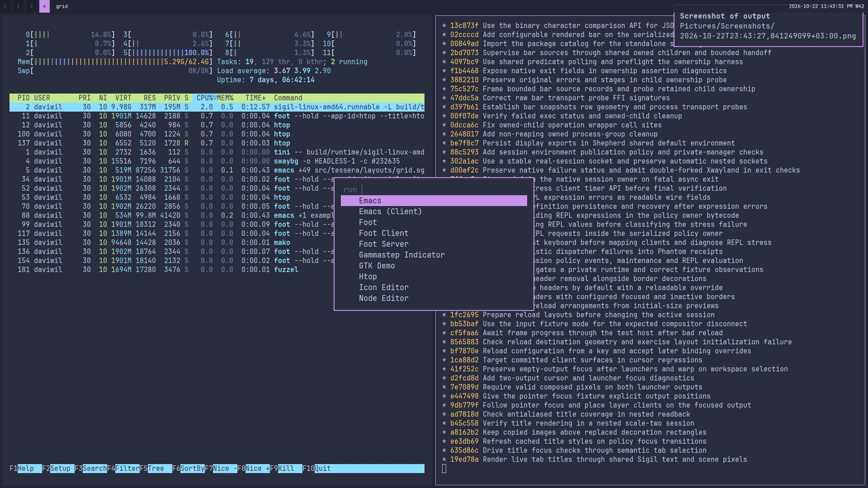Activate htop F3 Search
The image size is (868, 488).
pos(91,469)
